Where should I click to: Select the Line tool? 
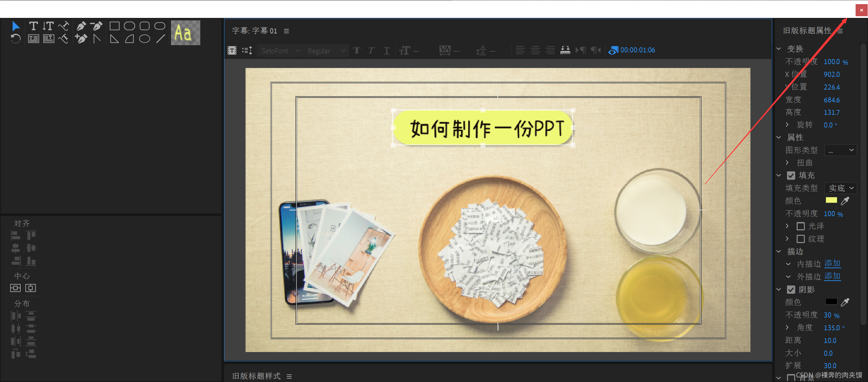pos(160,39)
